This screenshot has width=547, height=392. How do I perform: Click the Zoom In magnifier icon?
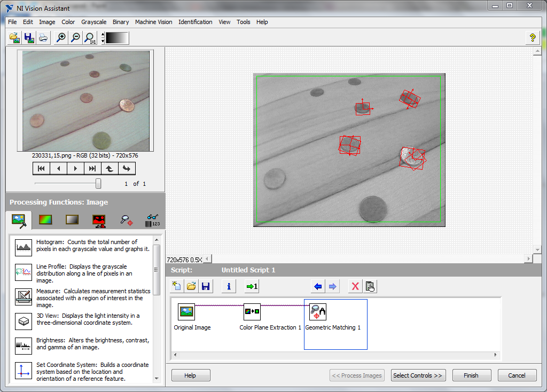click(61, 38)
